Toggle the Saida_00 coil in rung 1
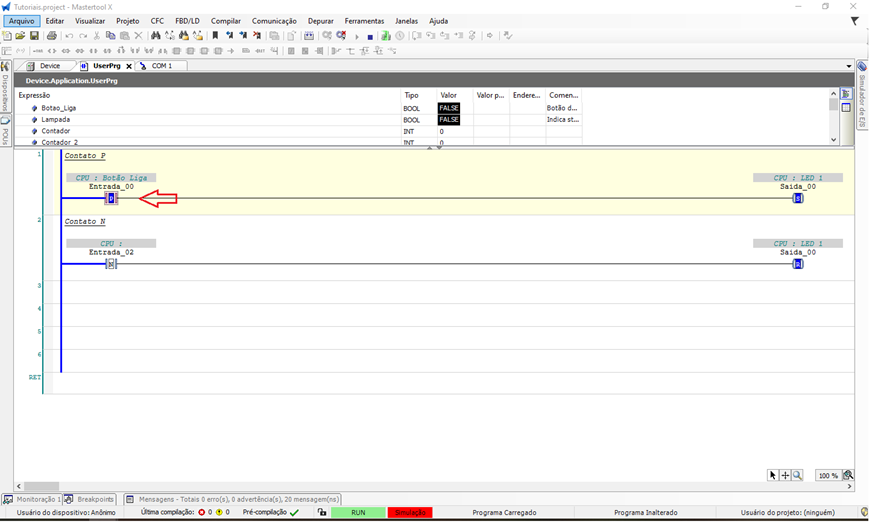The width and height of the screenshot is (884, 527). pos(797,198)
